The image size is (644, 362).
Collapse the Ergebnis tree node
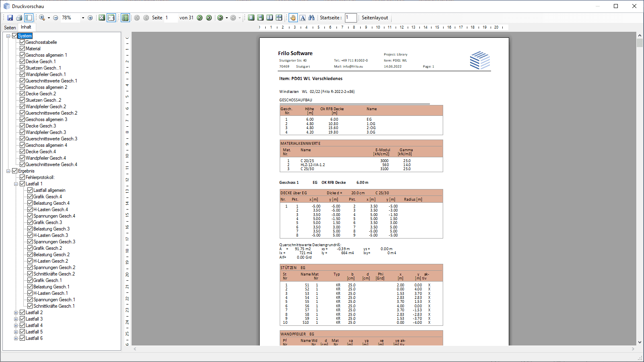[x=8, y=171]
